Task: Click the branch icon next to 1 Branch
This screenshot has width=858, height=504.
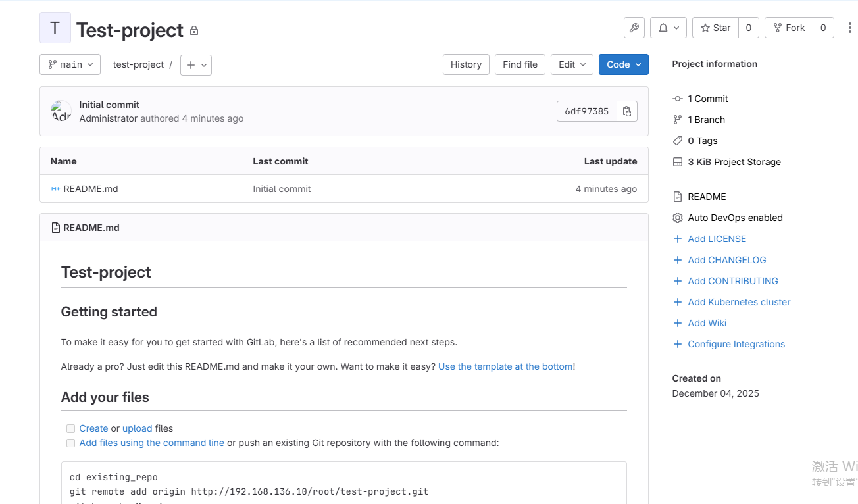Action: click(x=678, y=120)
